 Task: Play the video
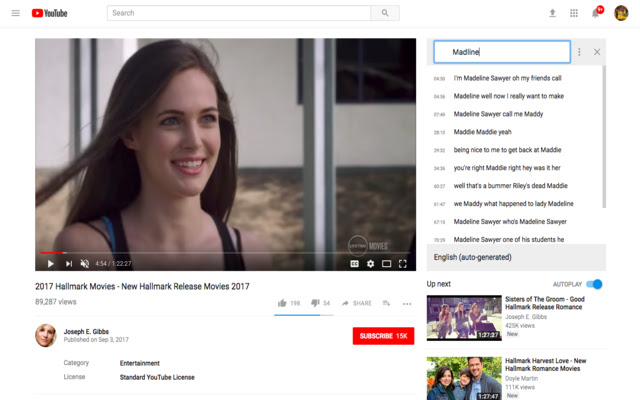(x=51, y=264)
